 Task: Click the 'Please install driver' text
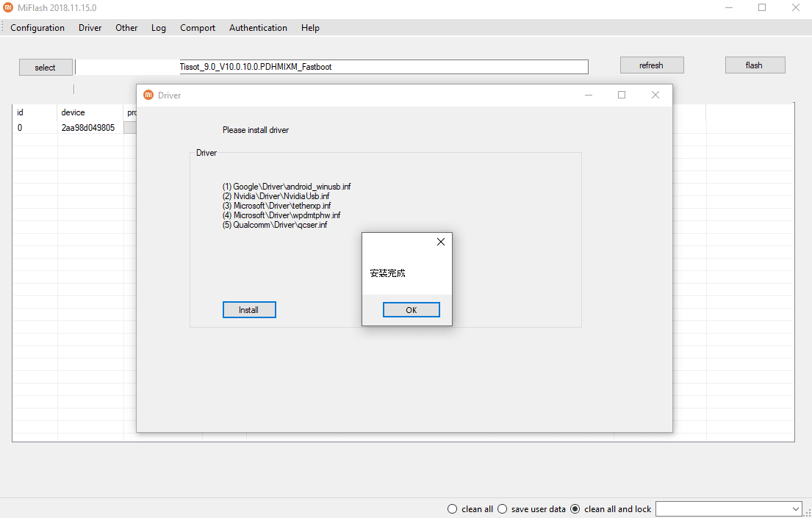tap(256, 130)
